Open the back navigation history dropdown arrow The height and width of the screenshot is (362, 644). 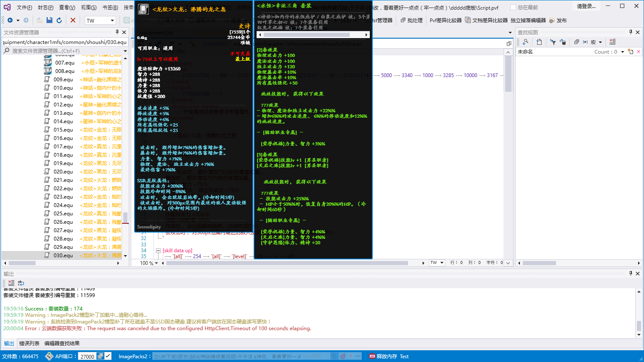click(18, 20)
